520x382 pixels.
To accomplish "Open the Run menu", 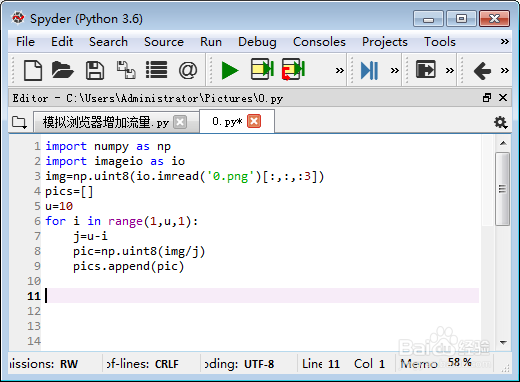I will pyautogui.click(x=211, y=42).
